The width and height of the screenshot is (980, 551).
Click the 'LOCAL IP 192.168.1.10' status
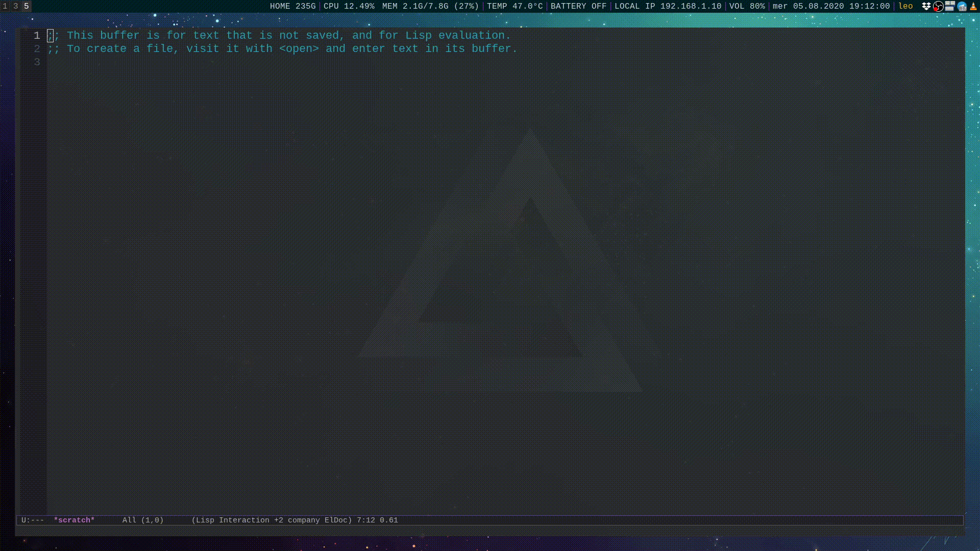coord(668,6)
